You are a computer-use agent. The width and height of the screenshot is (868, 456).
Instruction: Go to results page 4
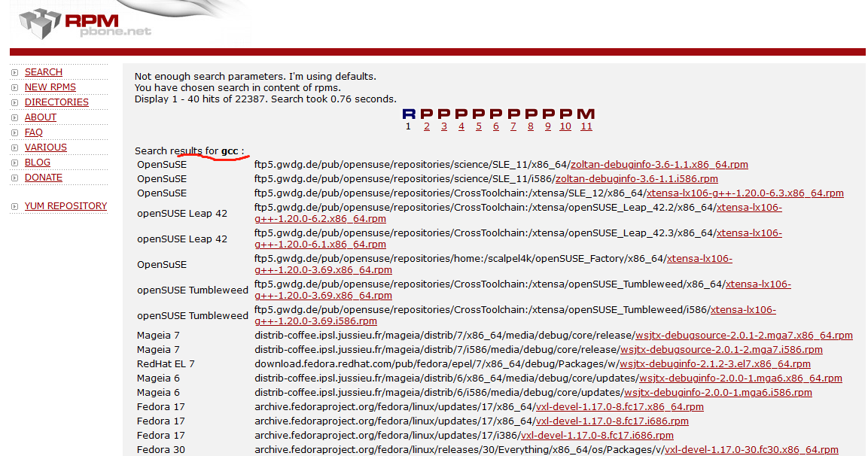click(x=461, y=126)
